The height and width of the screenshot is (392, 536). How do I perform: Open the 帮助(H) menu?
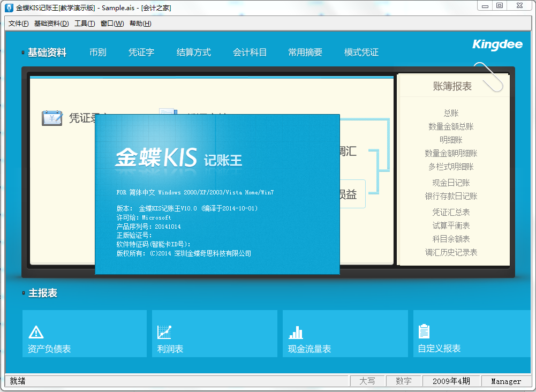(x=140, y=24)
